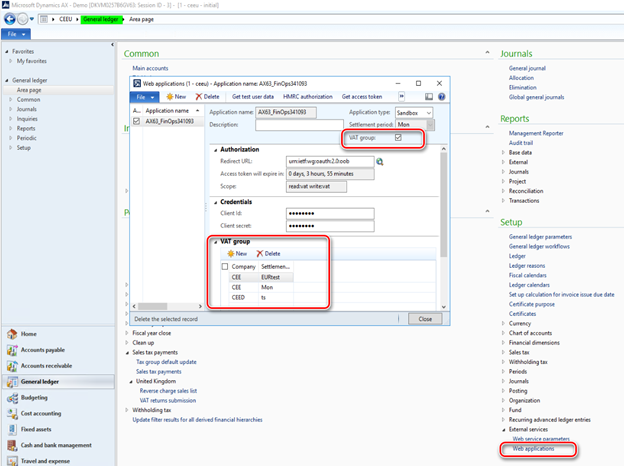624x466 pixels.
Task: Click New in the dialog top toolbar
Action: 176,97
